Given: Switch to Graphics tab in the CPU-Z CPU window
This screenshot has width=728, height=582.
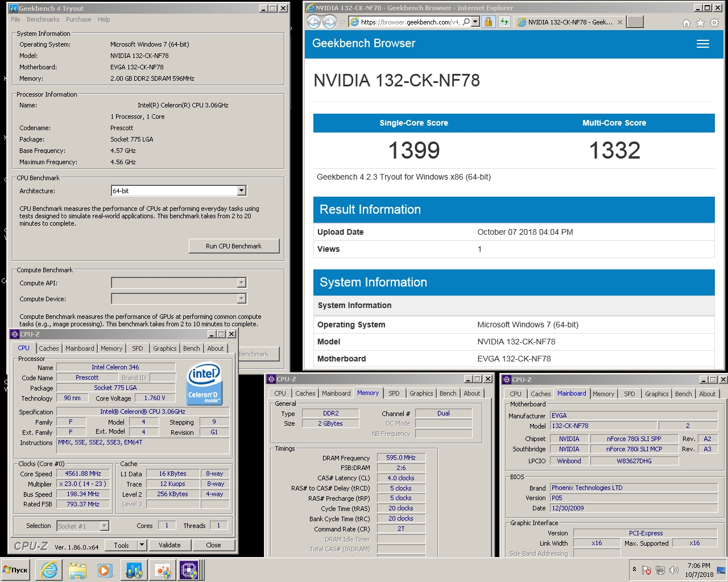Looking at the screenshot, I should click(x=165, y=348).
